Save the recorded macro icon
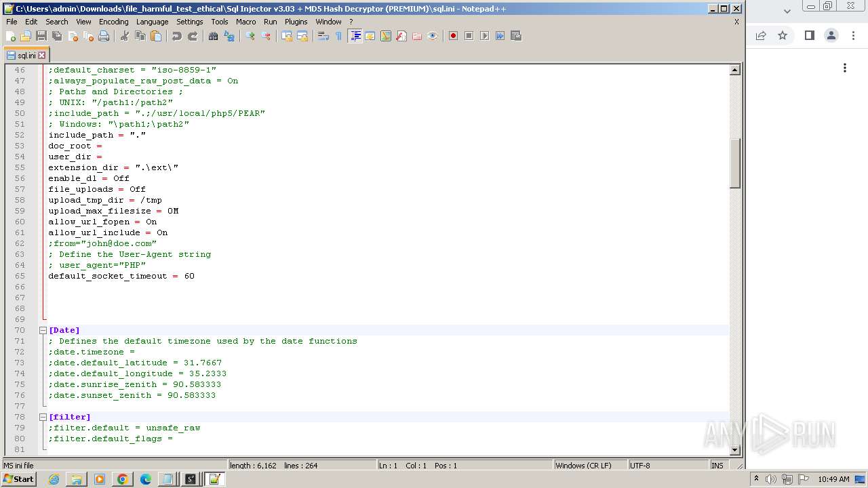868x488 pixels. 515,36
